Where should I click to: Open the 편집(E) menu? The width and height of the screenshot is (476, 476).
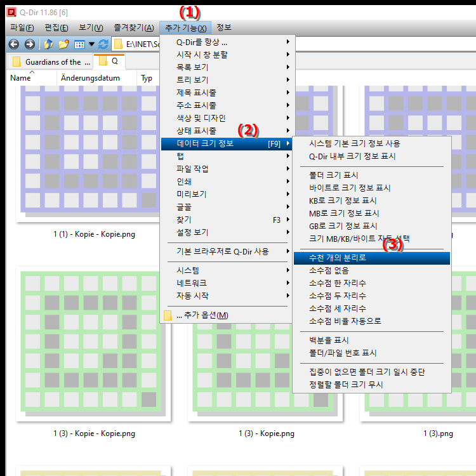coord(56,28)
